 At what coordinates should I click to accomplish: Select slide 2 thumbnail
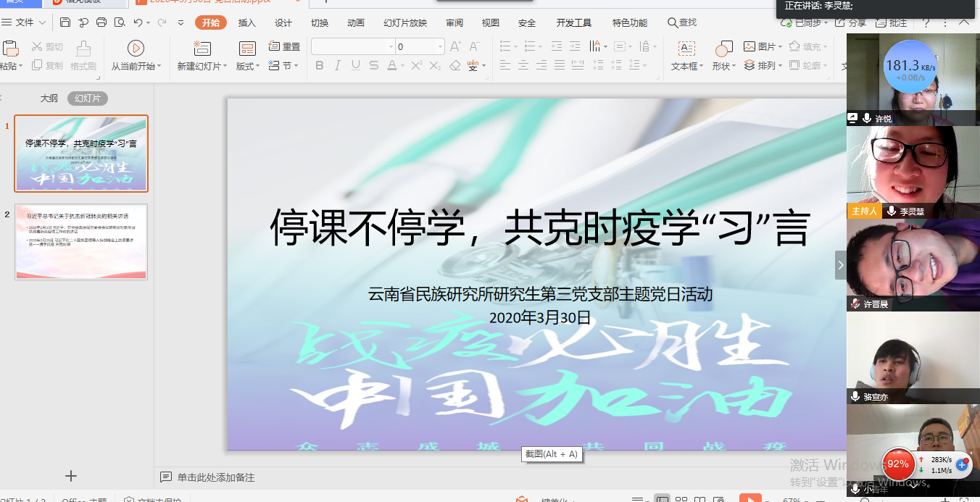point(81,242)
